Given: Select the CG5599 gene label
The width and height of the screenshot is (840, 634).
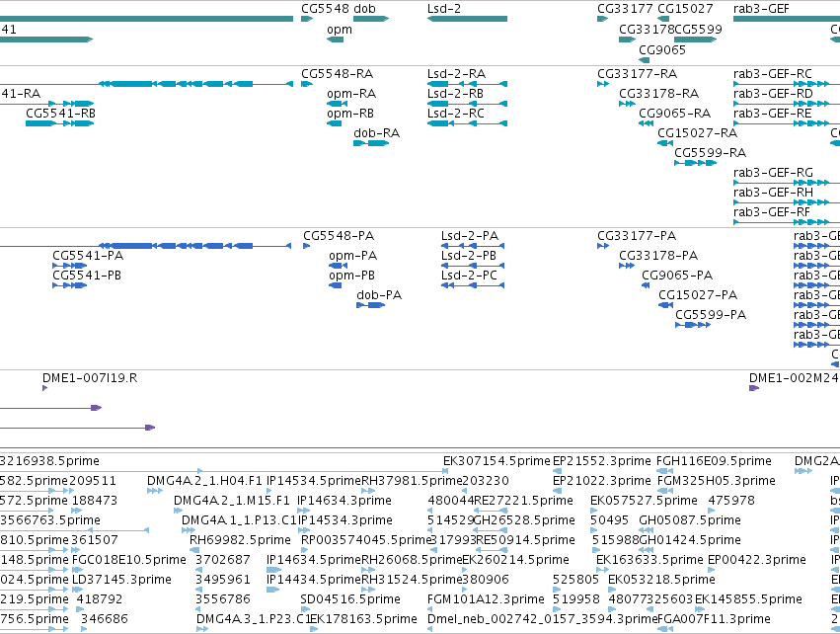Looking at the screenshot, I should (x=698, y=30).
